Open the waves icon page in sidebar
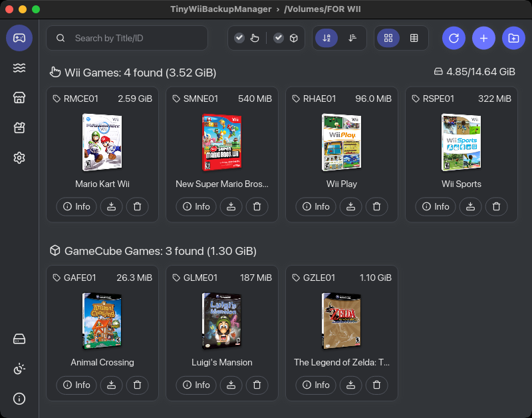This screenshot has height=418, width=532. tap(19, 68)
